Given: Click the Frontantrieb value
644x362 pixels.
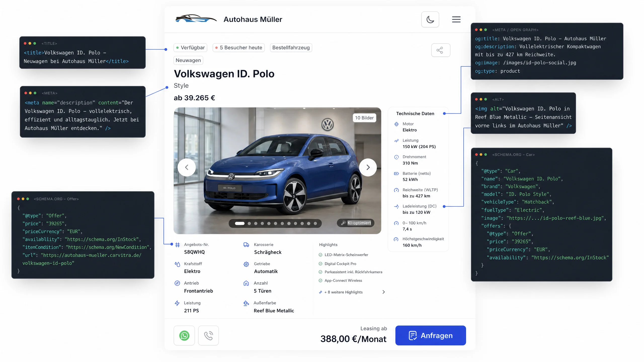Looking at the screenshot, I should pos(198,291).
